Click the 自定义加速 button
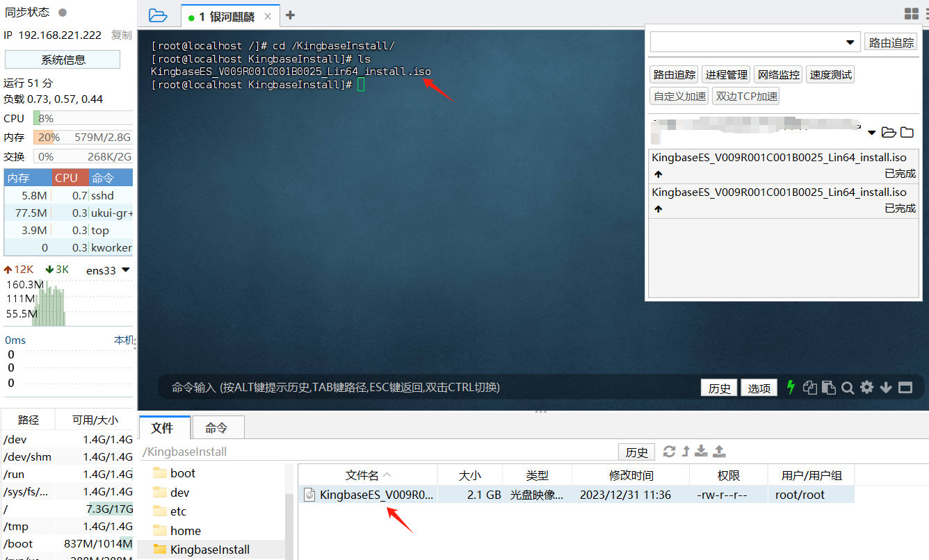The width and height of the screenshot is (929, 560). point(679,97)
